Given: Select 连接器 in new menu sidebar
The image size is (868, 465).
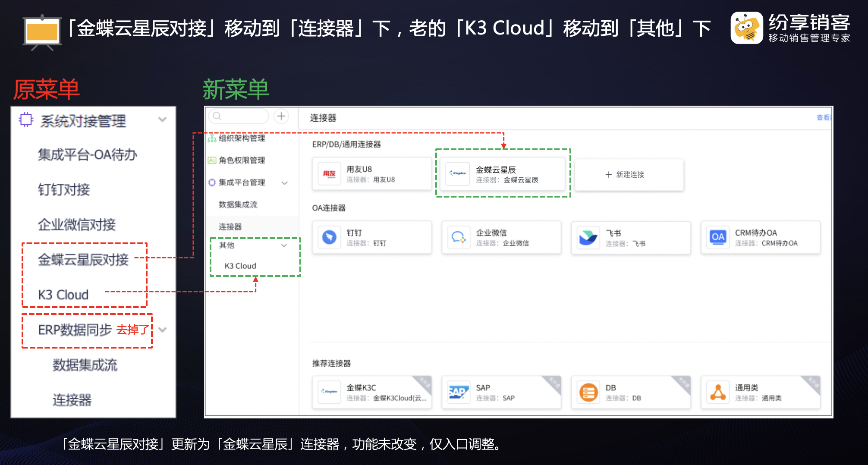Looking at the screenshot, I should (x=230, y=227).
